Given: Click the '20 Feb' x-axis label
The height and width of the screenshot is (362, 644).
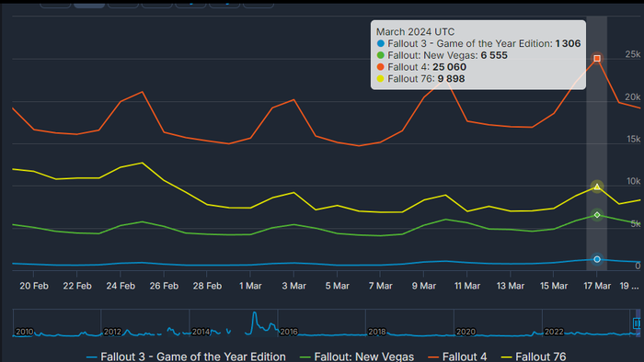Looking at the screenshot, I should tap(34, 286).
